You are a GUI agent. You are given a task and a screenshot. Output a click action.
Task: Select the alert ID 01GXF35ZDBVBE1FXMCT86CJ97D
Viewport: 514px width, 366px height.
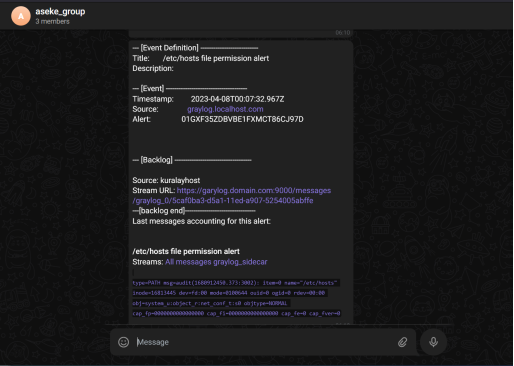point(242,119)
